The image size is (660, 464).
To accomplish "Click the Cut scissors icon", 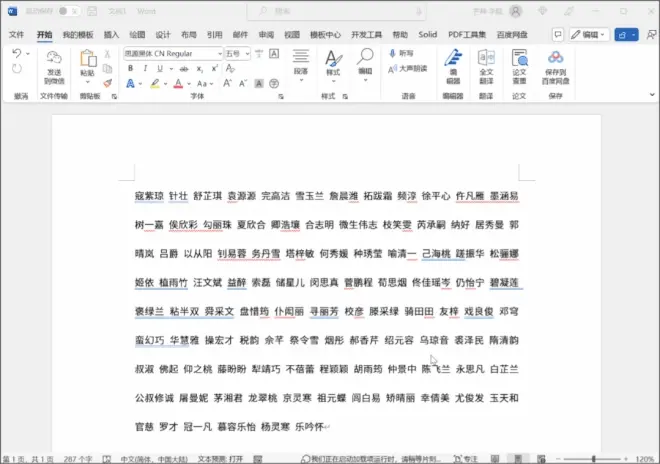I will (x=107, y=53).
